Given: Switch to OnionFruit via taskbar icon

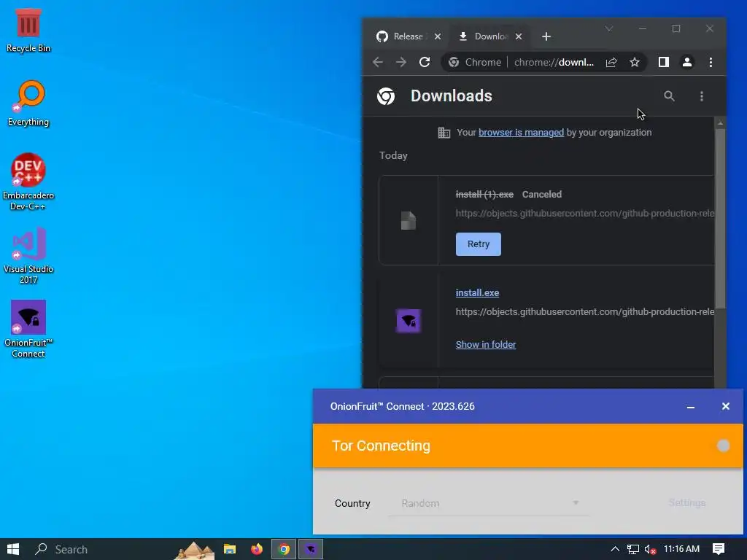Looking at the screenshot, I should pos(311,549).
